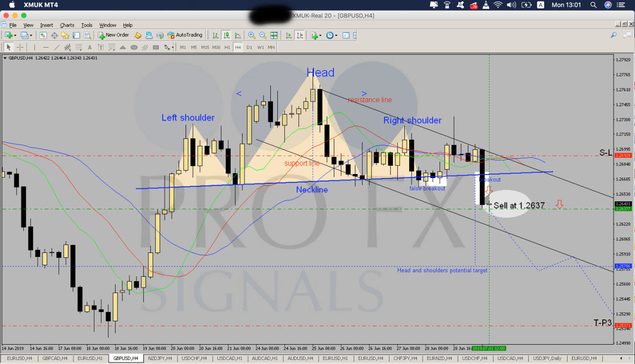Open the Navigator panel icon
Image resolution: width=635 pixels, height=364 pixels.
(x=65, y=35)
